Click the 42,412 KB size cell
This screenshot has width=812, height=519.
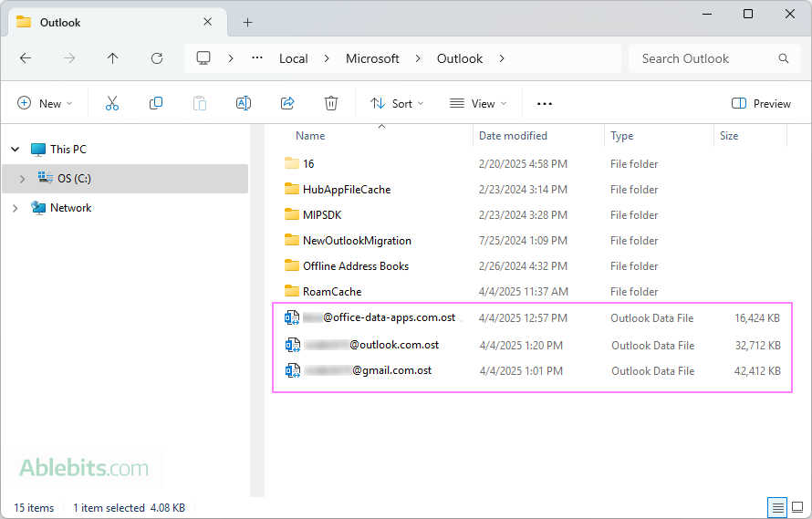(757, 371)
